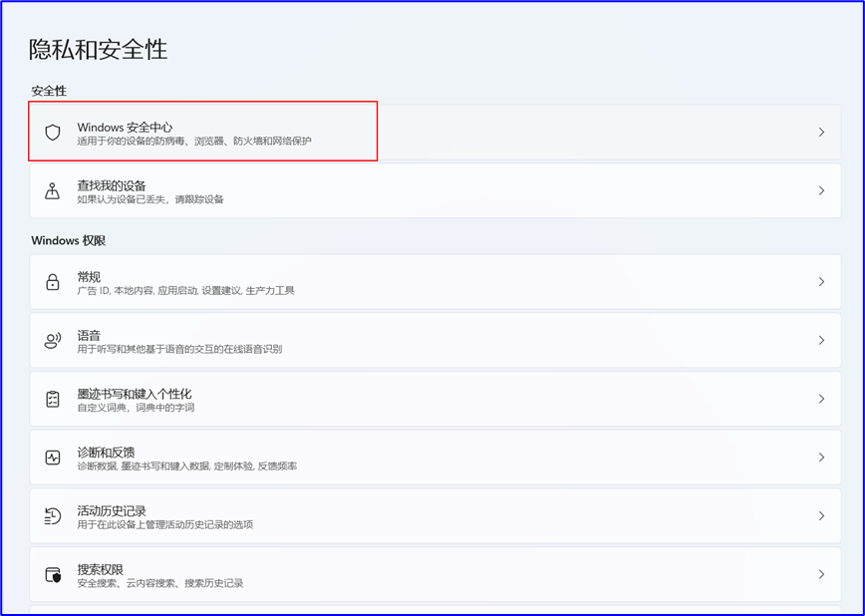The width and height of the screenshot is (865, 616).
Task: Click the clipboard icon beside 墨迹书写和键入个性化
Action: (53, 399)
